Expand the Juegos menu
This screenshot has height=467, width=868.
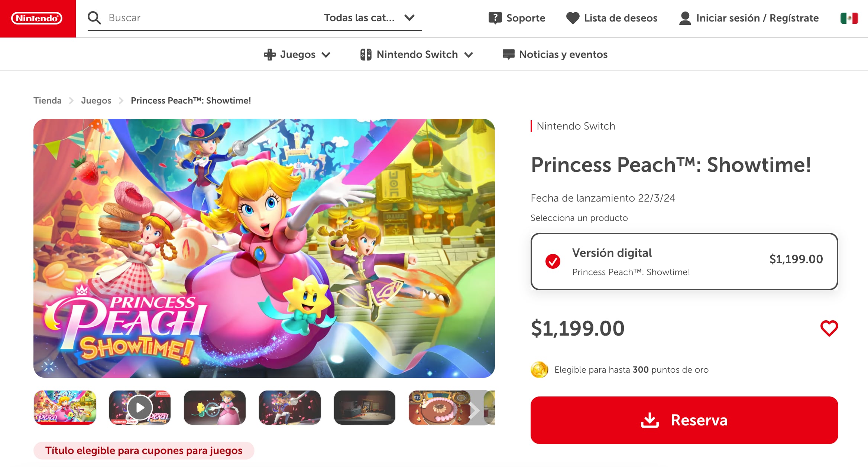(x=297, y=54)
